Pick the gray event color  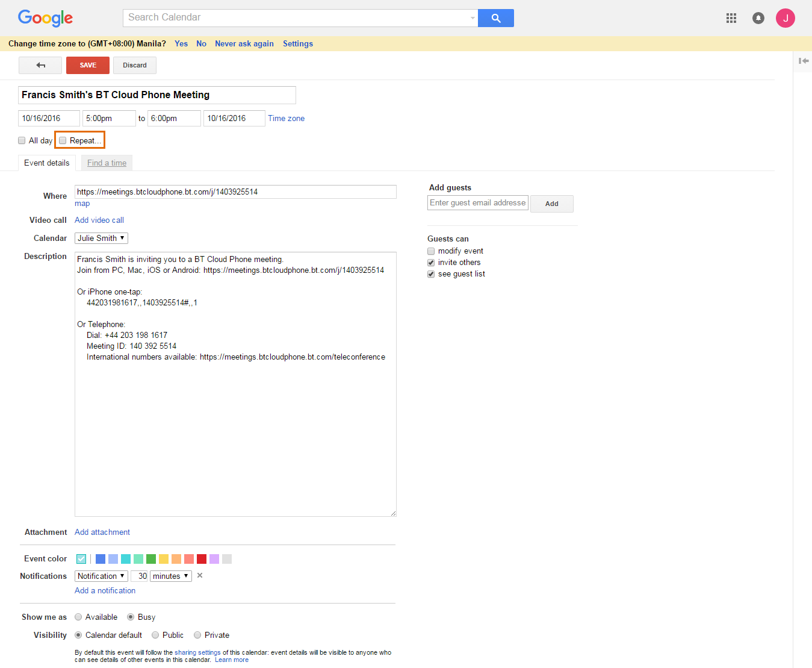(x=227, y=559)
